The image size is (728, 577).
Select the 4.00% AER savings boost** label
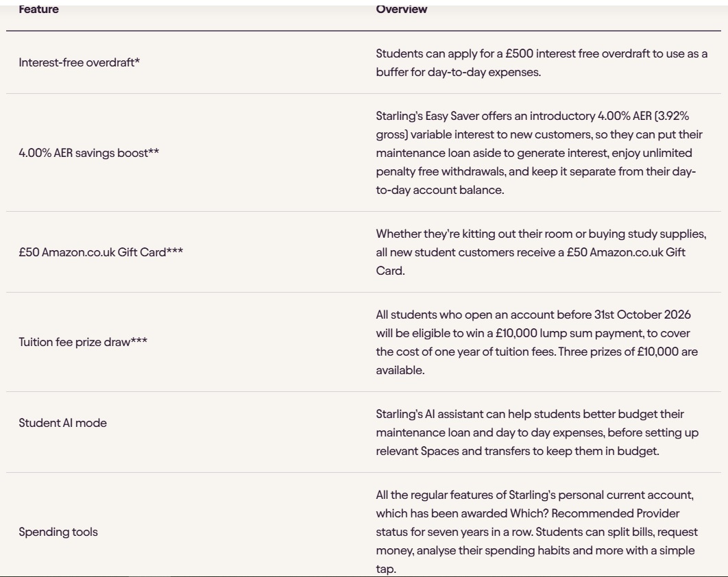tap(88, 153)
